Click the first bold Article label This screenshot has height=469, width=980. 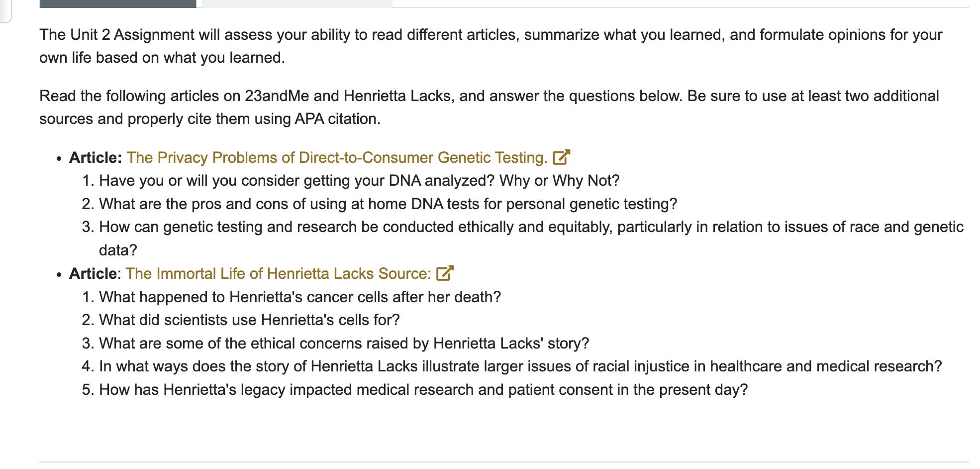[x=96, y=157]
